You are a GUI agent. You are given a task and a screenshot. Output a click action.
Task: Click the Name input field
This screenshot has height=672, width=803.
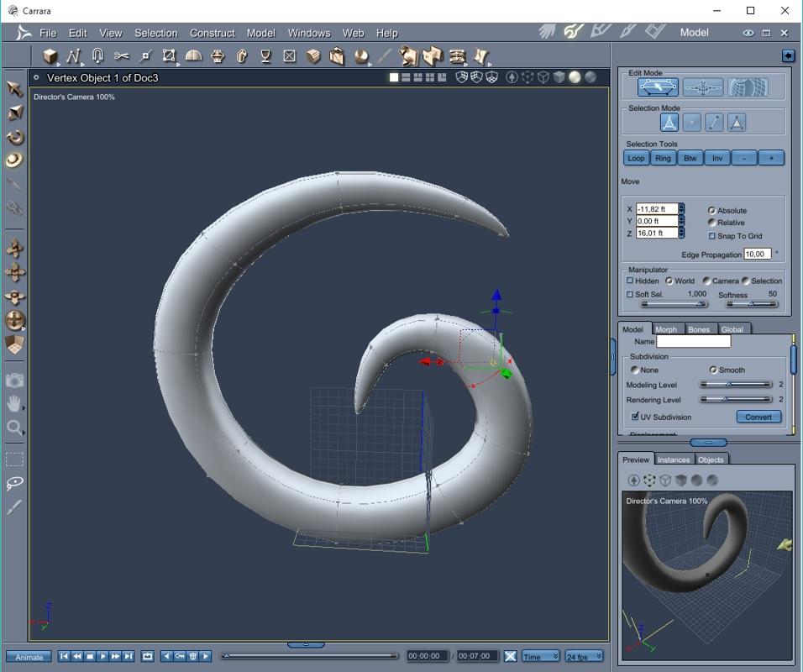[x=693, y=342]
